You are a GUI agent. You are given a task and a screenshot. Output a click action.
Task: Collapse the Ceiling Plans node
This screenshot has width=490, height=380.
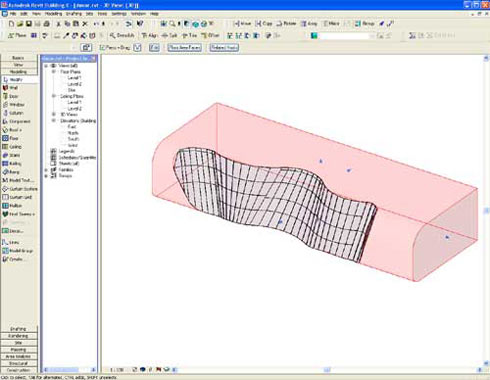(53, 96)
